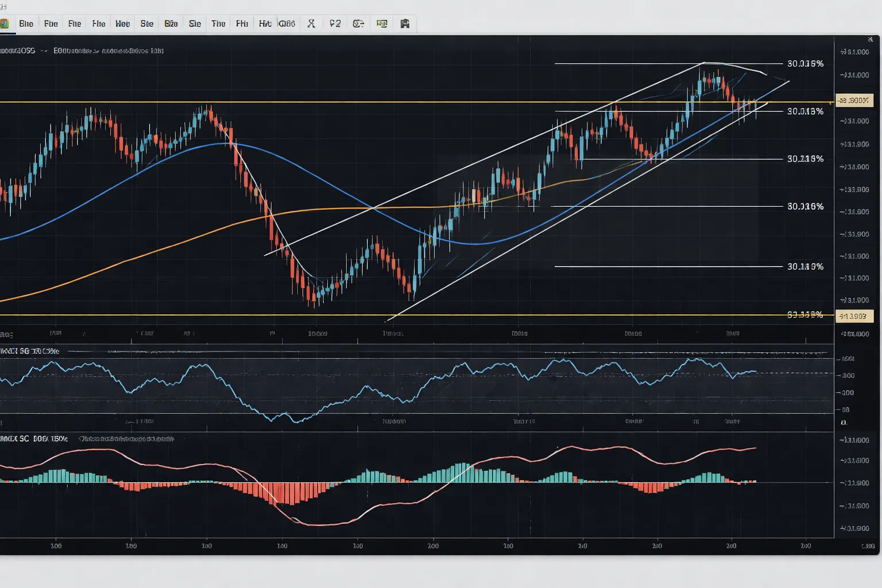
Task: Open the 'Web' menu item
Action: 122,24
